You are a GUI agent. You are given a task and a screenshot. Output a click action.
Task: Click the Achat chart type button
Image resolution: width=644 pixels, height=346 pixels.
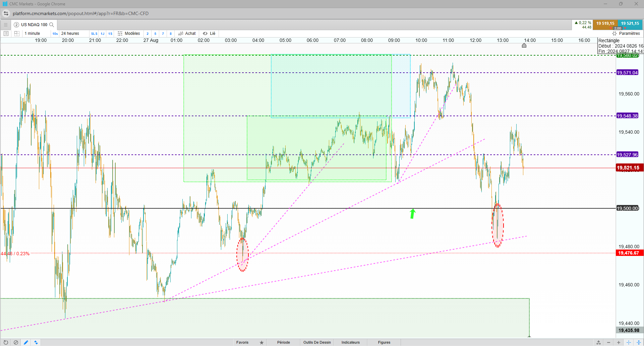point(187,33)
